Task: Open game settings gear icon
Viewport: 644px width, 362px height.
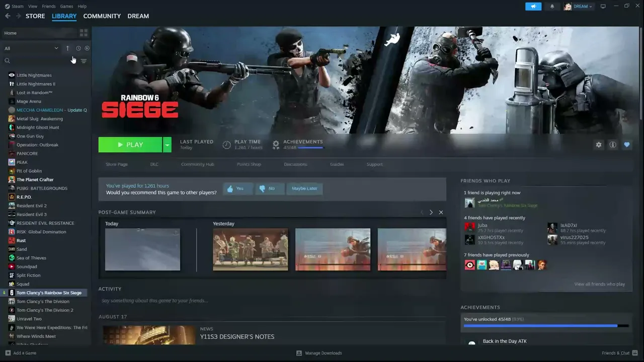Action: (x=599, y=145)
